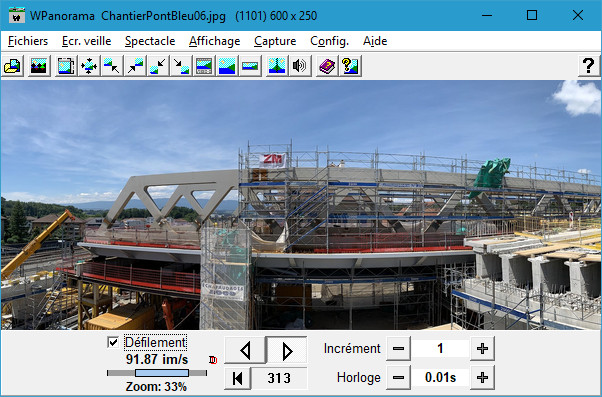Click the small wide landscape toolbar icon
Image resolution: width=602 pixels, height=397 pixels.
tap(250, 66)
